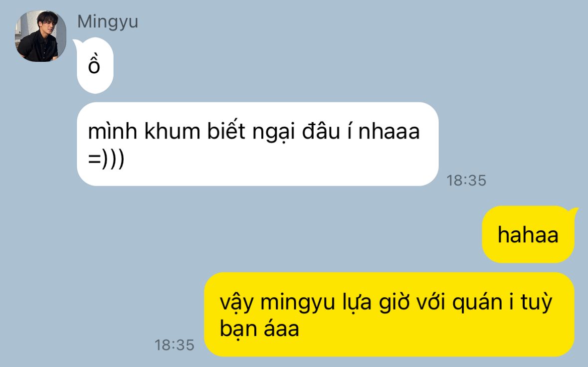
Task: Click the word "vậy" in the yellow message
Action: pos(236,304)
